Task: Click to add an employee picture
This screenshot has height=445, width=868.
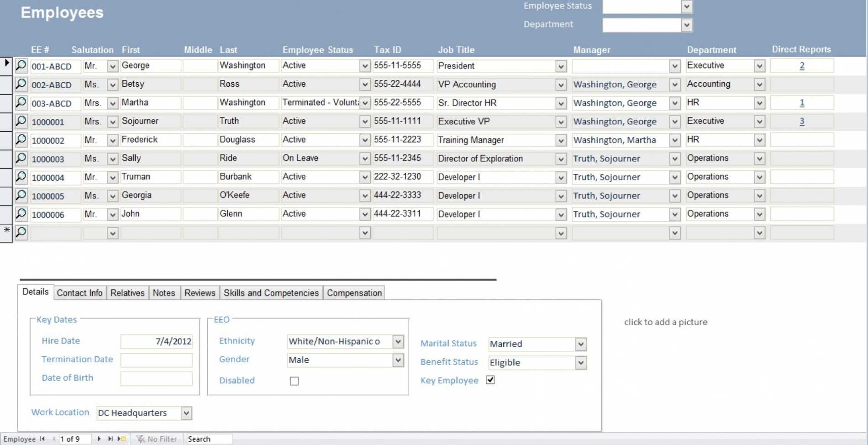Action: pyautogui.click(x=665, y=322)
